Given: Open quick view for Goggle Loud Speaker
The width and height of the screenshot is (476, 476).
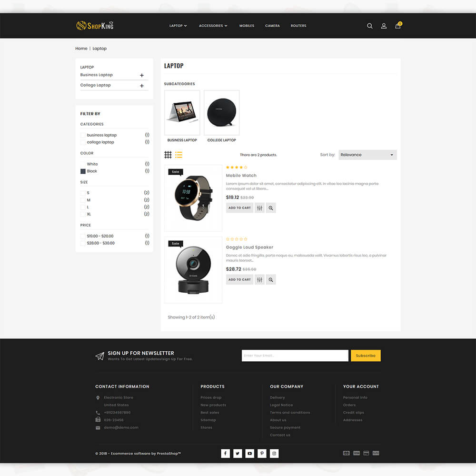Looking at the screenshot, I should point(271,280).
